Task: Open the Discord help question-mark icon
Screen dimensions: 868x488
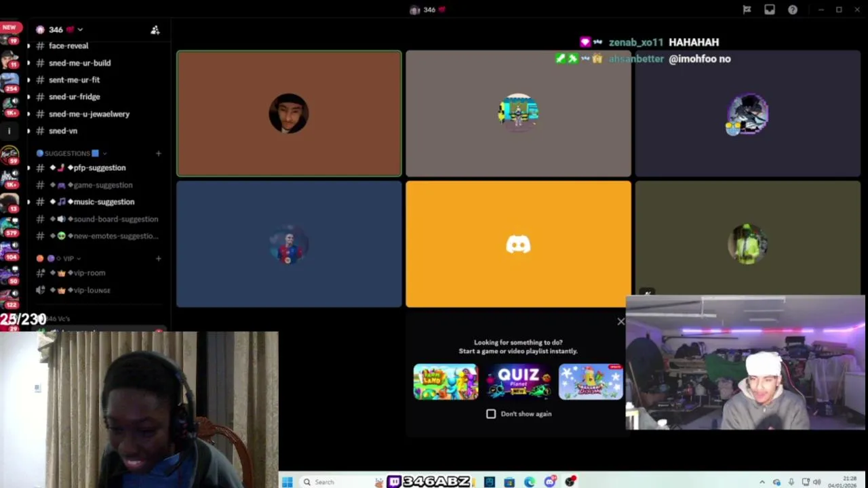Action: pos(793,9)
